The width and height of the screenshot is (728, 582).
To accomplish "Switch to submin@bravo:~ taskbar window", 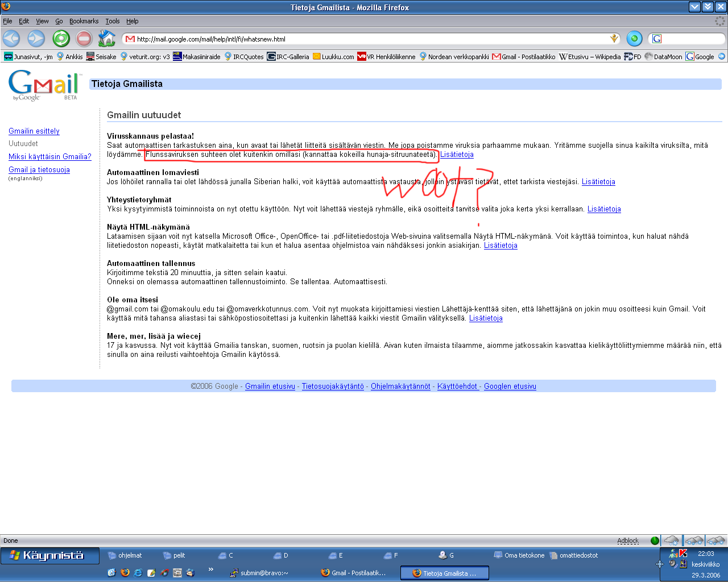I will [x=259, y=573].
